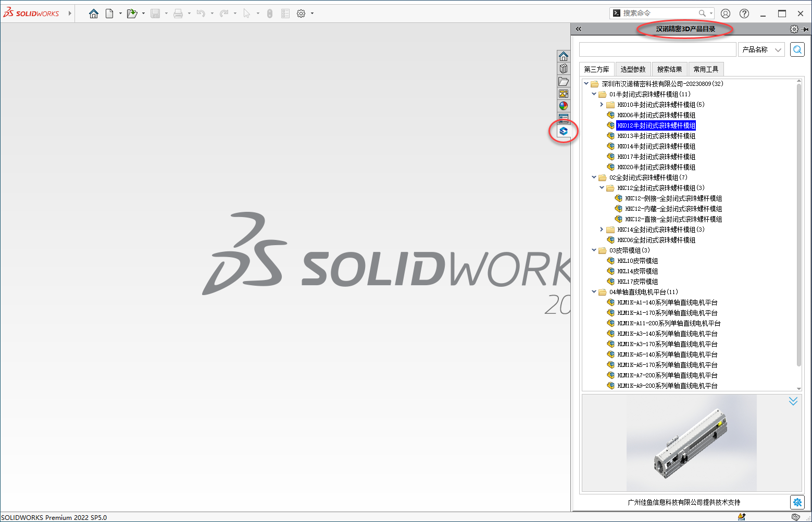Open the View Palette task pane tab
The height and width of the screenshot is (522, 812).
pyautogui.click(x=564, y=94)
